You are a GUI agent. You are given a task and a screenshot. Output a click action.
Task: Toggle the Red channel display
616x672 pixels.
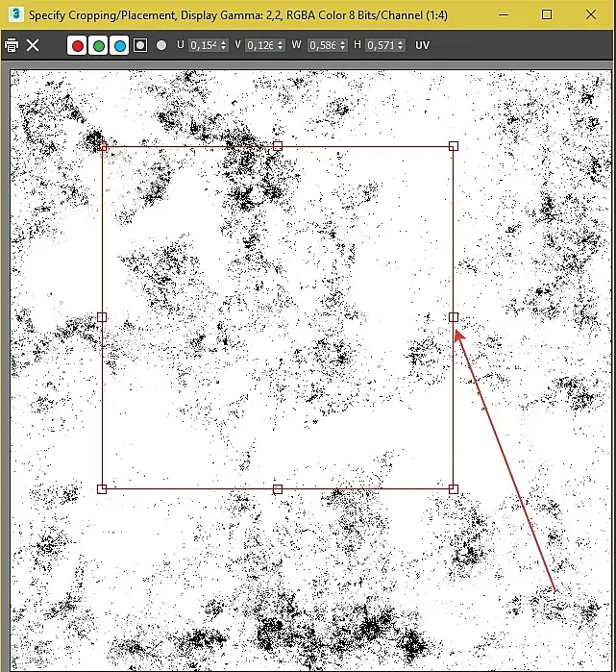(x=78, y=45)
